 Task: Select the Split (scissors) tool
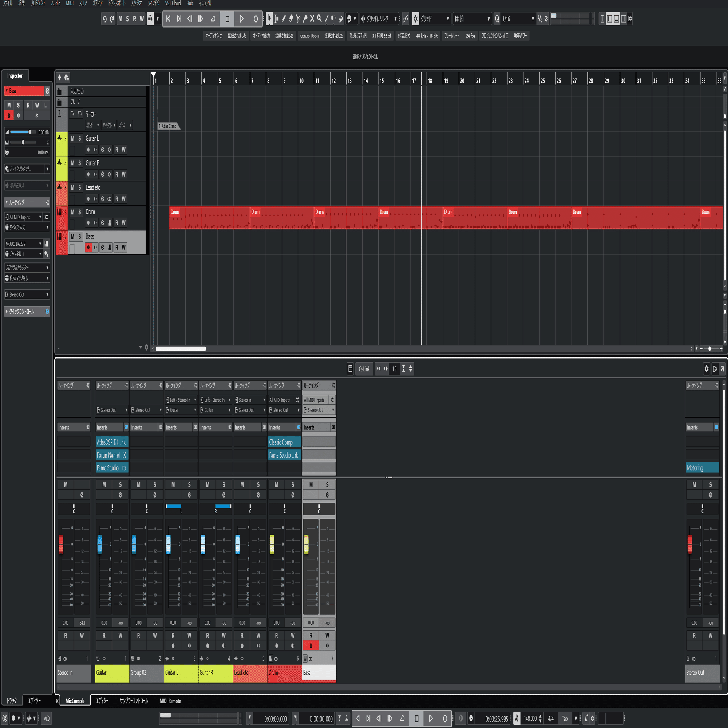[298, 19]
